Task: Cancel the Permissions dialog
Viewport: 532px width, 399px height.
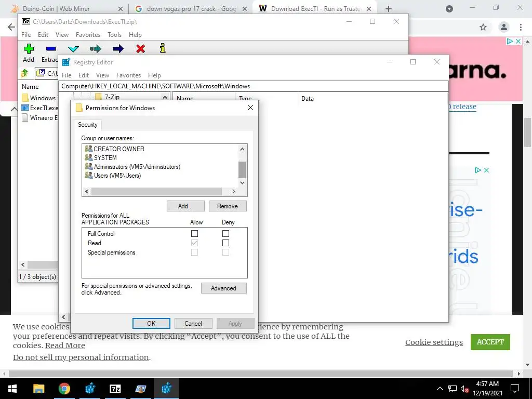Action: tap(193, 323)
